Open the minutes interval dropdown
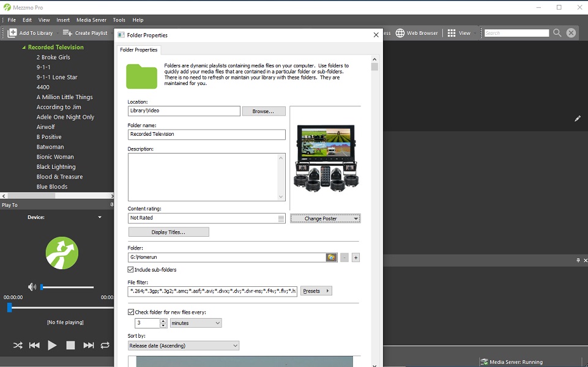This screenshot has width=588, height=367. pos(196,323)
